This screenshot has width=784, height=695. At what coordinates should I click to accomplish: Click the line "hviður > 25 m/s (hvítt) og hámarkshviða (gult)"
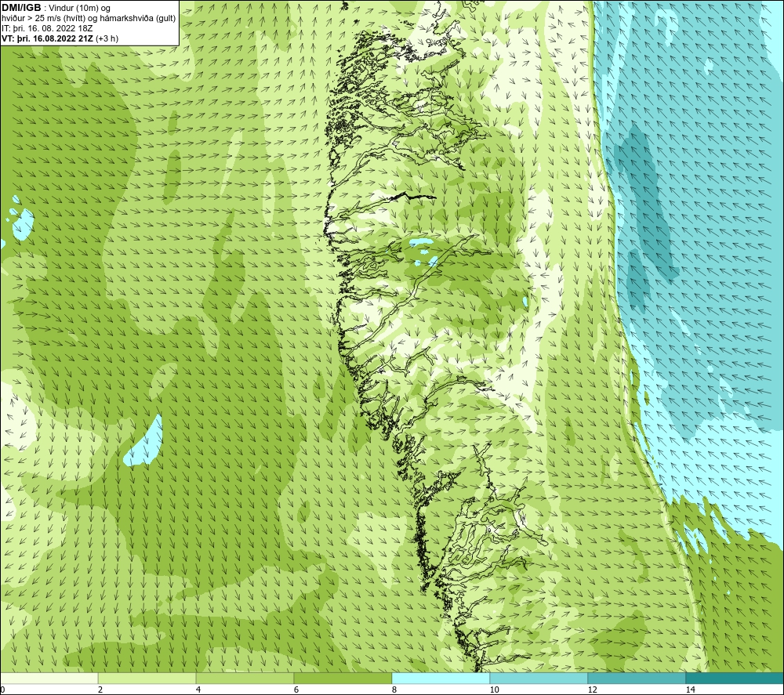click(89, 19)
